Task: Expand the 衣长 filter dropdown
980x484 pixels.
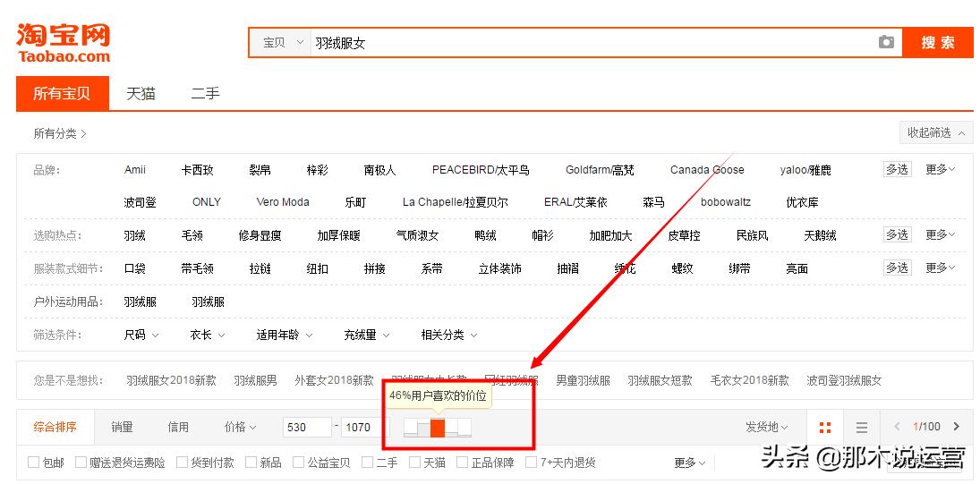Action: (208, 335)
